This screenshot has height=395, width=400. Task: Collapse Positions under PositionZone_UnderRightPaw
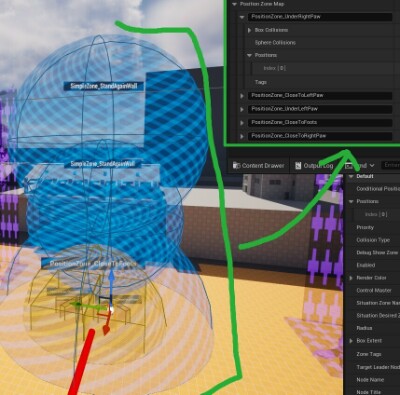[249, 55]
